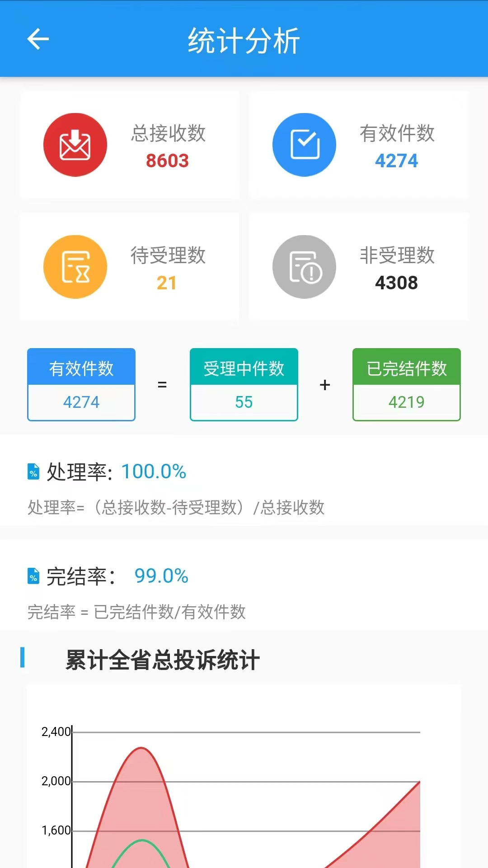The width and height of the screenshot is (488, 868).
Task: Click the red peak of the chart
Action: (x=141, y=748)
